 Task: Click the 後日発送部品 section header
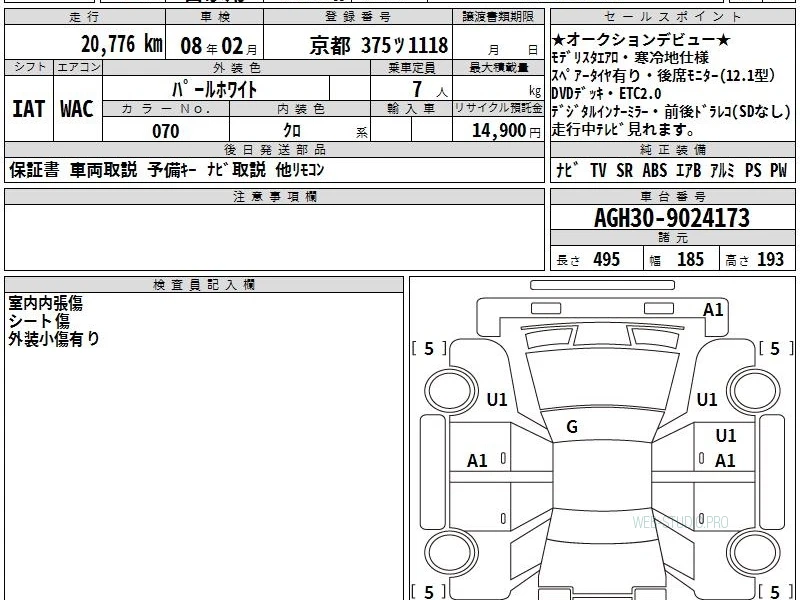coord(275,149)
